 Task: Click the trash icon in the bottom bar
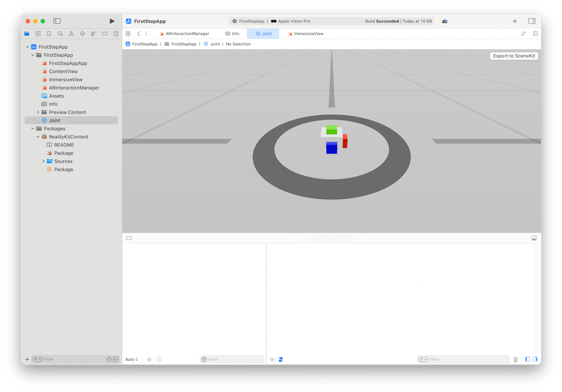(516, 359)
